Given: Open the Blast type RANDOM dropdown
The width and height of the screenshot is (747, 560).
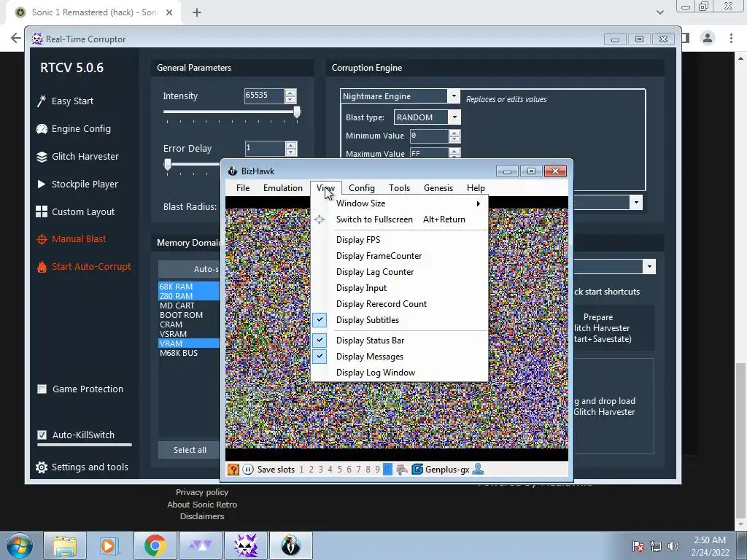Looking at the screenshot, I should pos(454,117).
